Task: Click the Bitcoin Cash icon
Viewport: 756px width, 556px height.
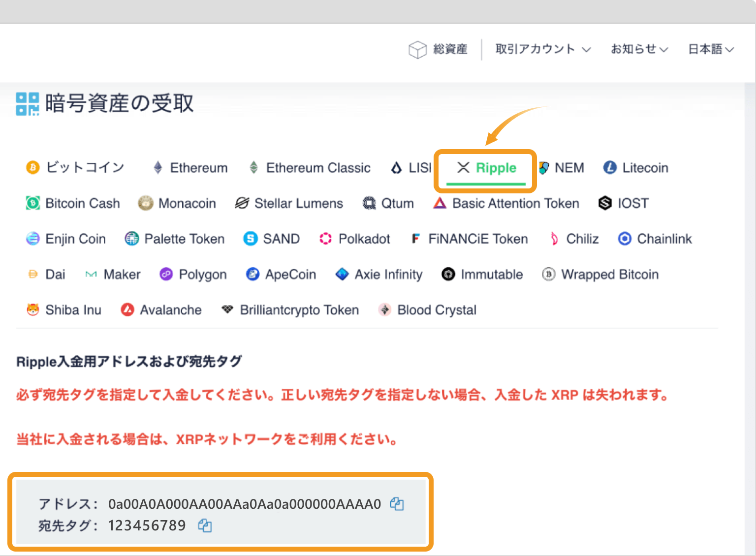Action: (x=32, y=203)
